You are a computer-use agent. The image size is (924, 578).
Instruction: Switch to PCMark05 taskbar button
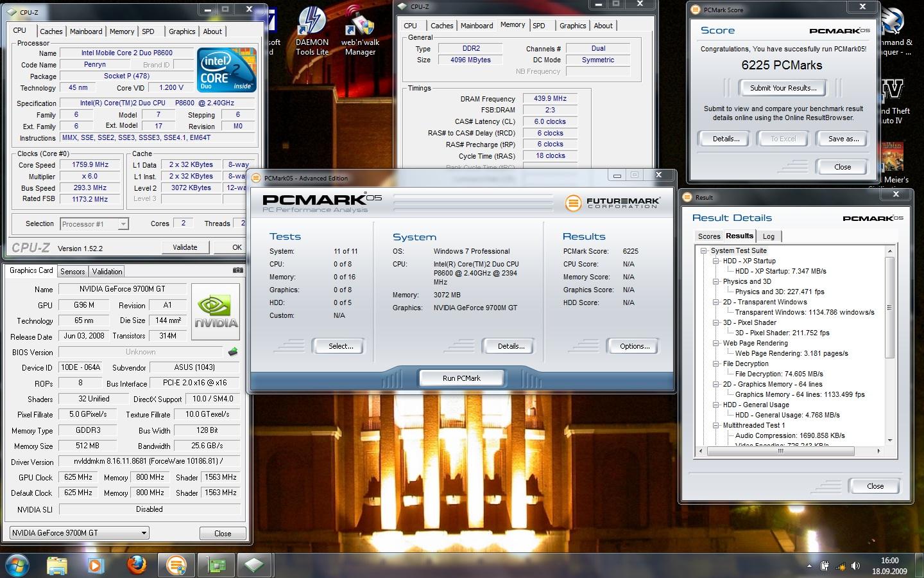coord(176,565)
